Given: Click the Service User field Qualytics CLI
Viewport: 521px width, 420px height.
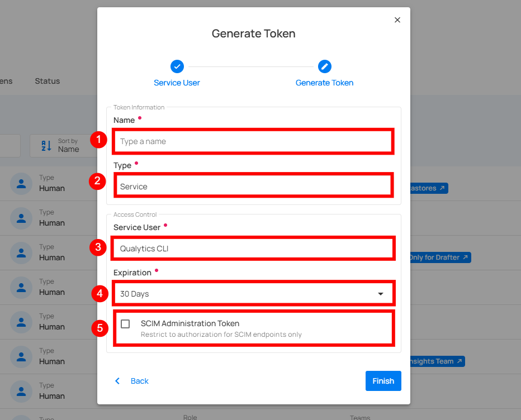Looking at the screenshot, I should coord(253,249).
